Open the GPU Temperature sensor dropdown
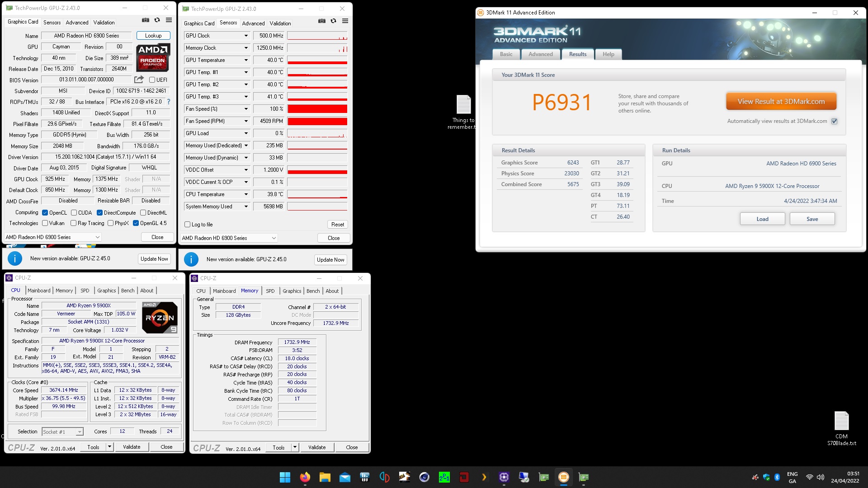 [x=246, y=60]
